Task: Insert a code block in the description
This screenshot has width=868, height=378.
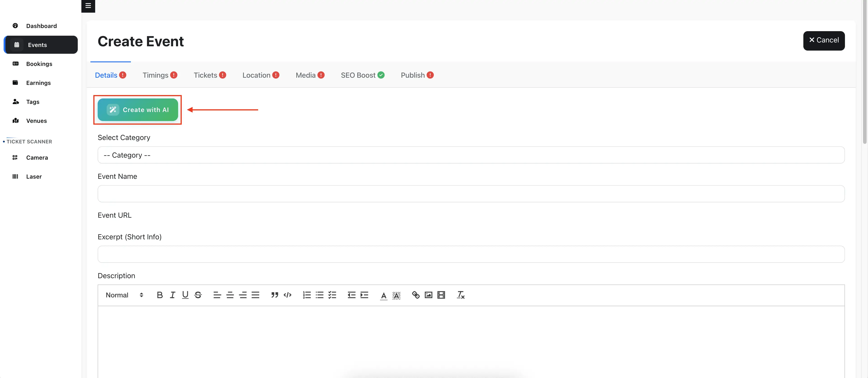Action: pyautogui.click(x=288, y=295)
